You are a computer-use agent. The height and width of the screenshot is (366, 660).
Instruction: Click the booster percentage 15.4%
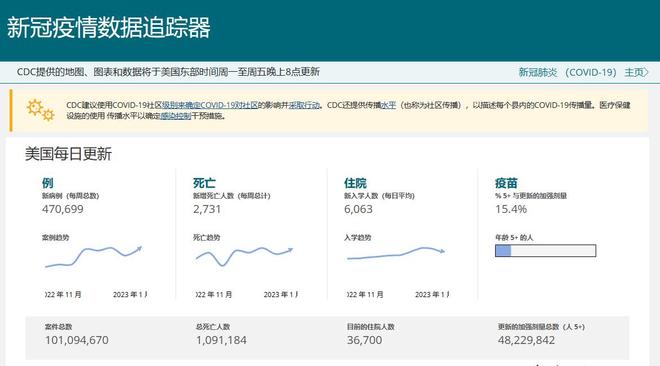click(x=511, y=209)
